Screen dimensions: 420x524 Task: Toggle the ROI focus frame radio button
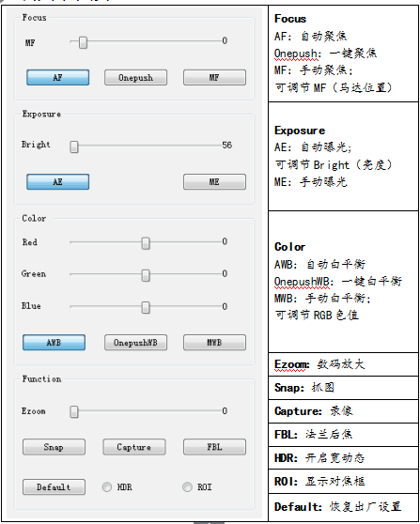(187, 487)
